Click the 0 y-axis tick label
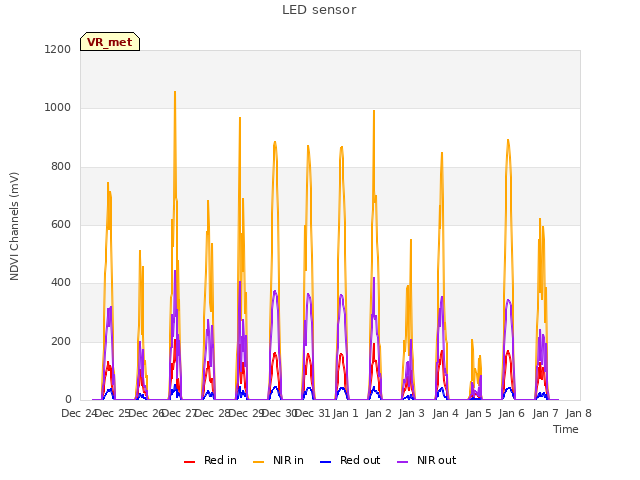This screenshot has width=640, height=480. (68, 400)
